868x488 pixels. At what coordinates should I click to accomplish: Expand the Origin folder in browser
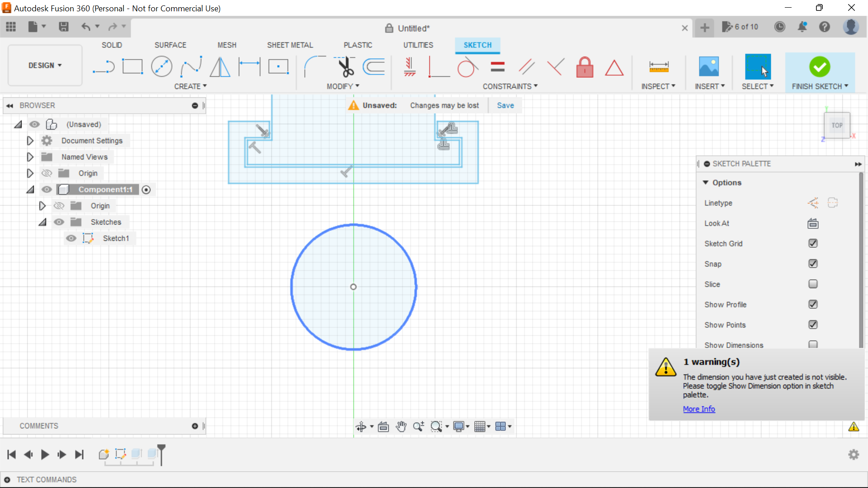(x=30, y=173)
